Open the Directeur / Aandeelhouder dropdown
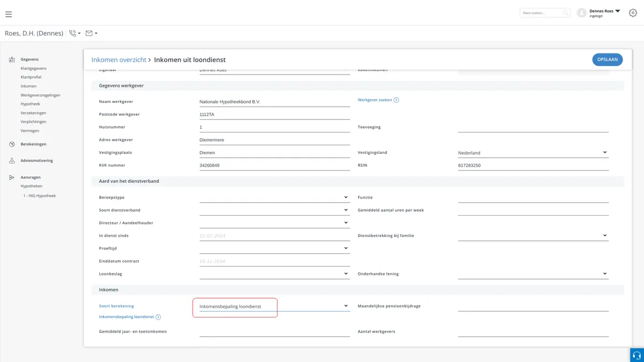 click(274, 223)
